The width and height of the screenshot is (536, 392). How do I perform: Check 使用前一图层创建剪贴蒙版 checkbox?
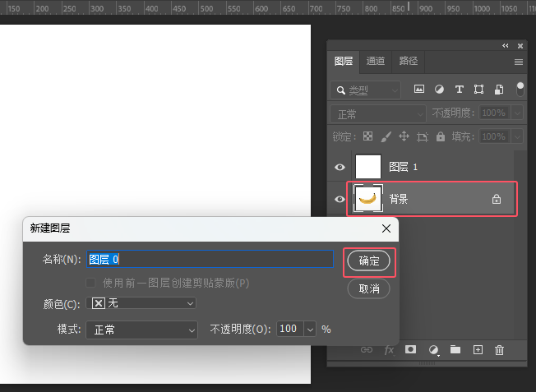click(x=90, y=283)
